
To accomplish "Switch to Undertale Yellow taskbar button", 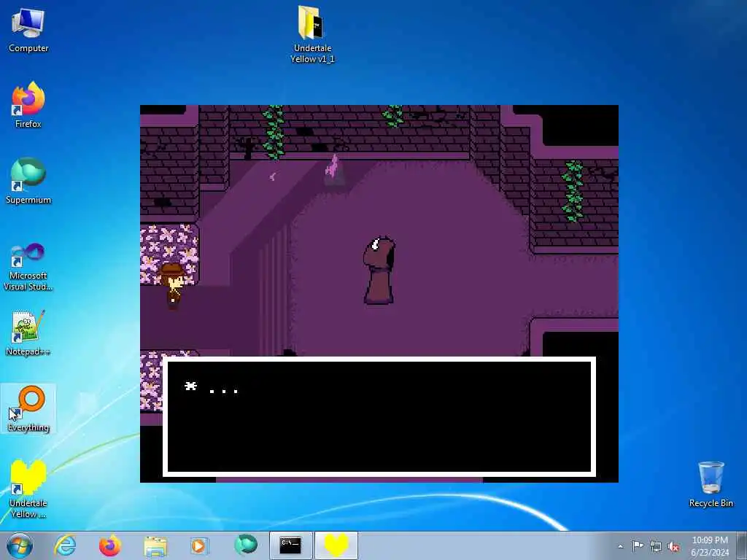I will tap(336, 545).
